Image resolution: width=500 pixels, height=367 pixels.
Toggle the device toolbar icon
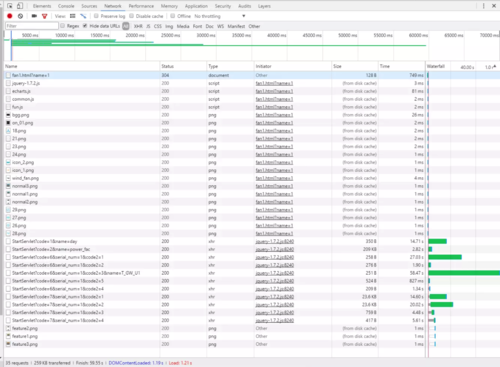20,6
